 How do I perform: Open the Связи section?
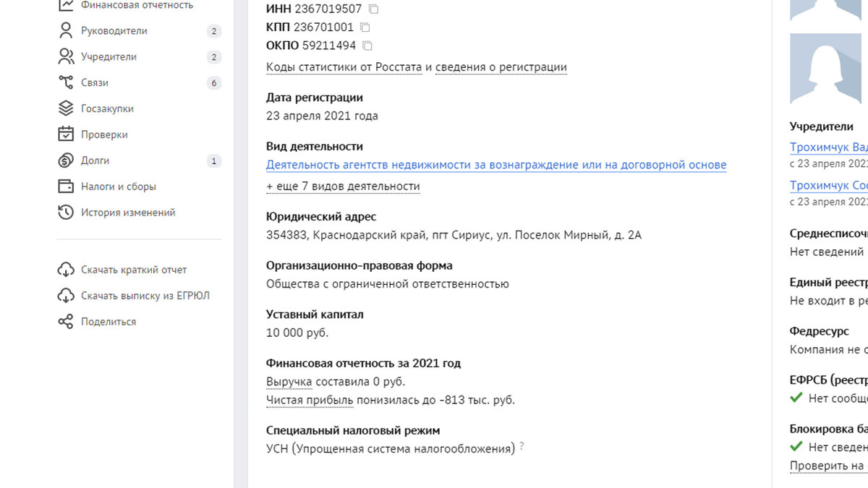(x=95, y=83)
